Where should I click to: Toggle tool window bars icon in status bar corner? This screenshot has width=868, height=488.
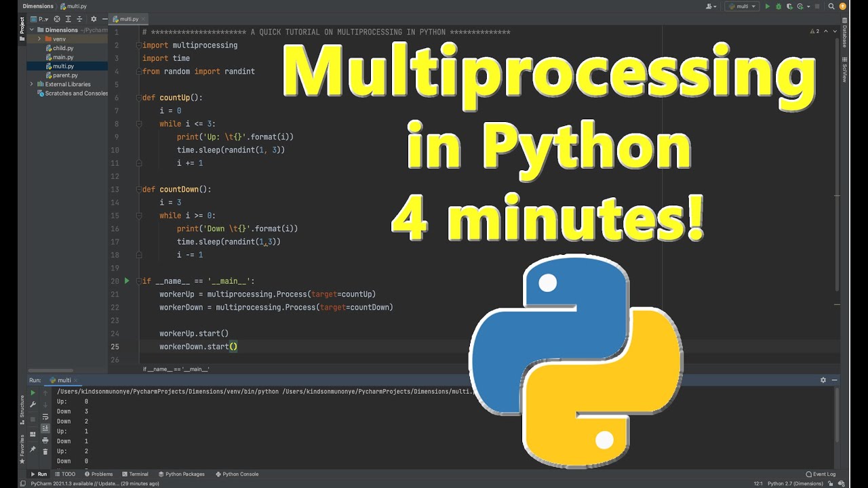(22, 483)
